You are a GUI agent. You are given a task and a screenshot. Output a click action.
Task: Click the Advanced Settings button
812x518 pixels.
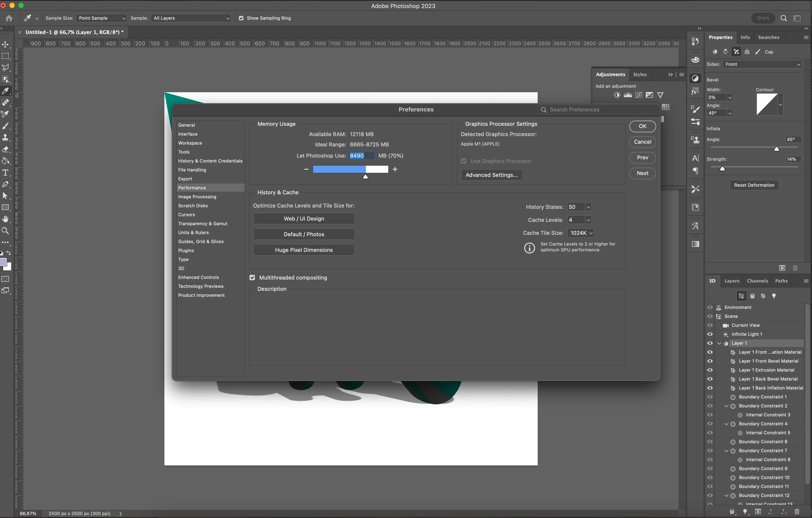coord(491,175)
